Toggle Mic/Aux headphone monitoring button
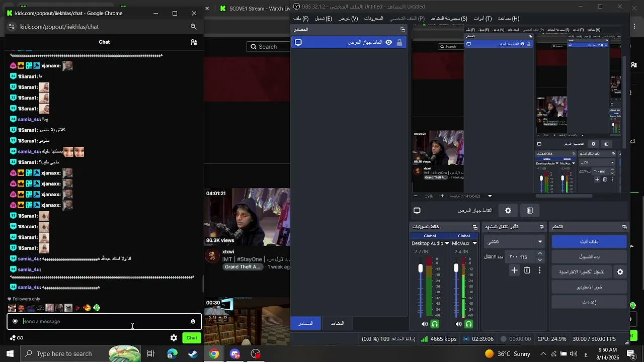 (469, 324)
